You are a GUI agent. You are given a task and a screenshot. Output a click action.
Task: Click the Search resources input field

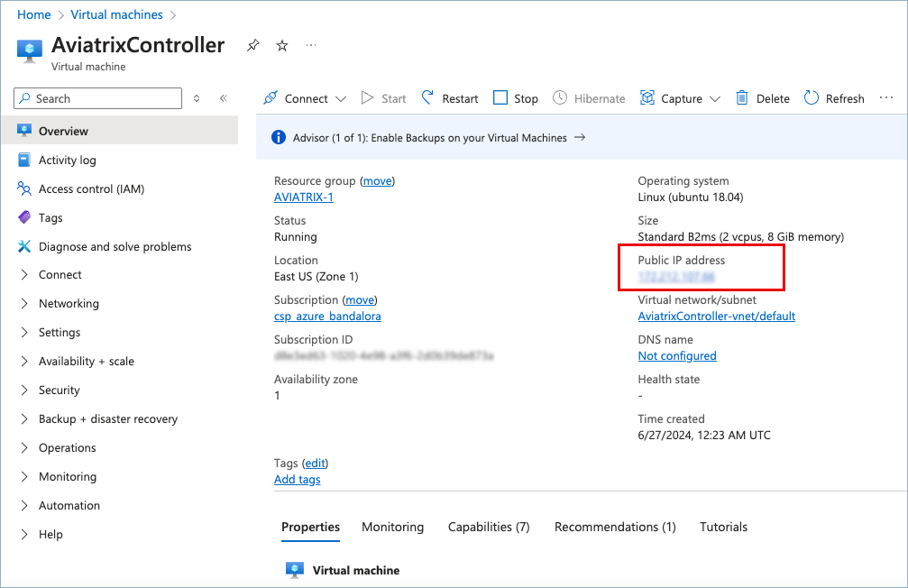coord(96,97)
